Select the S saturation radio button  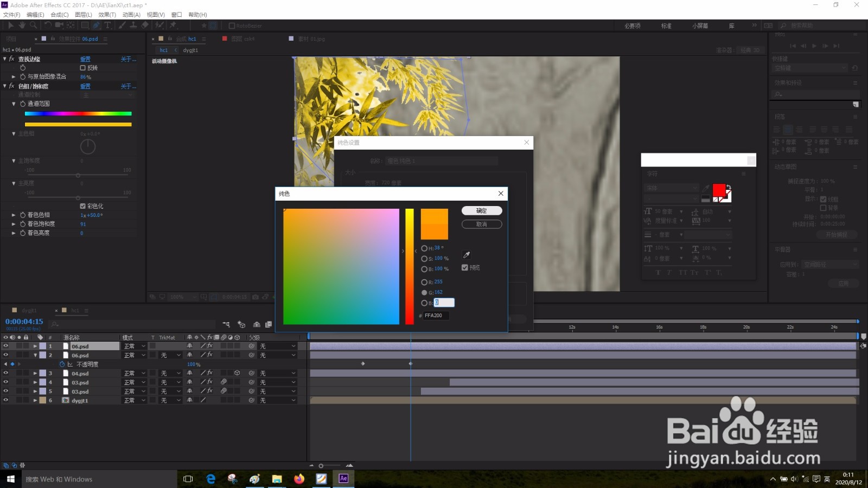[x=424, y=259]
